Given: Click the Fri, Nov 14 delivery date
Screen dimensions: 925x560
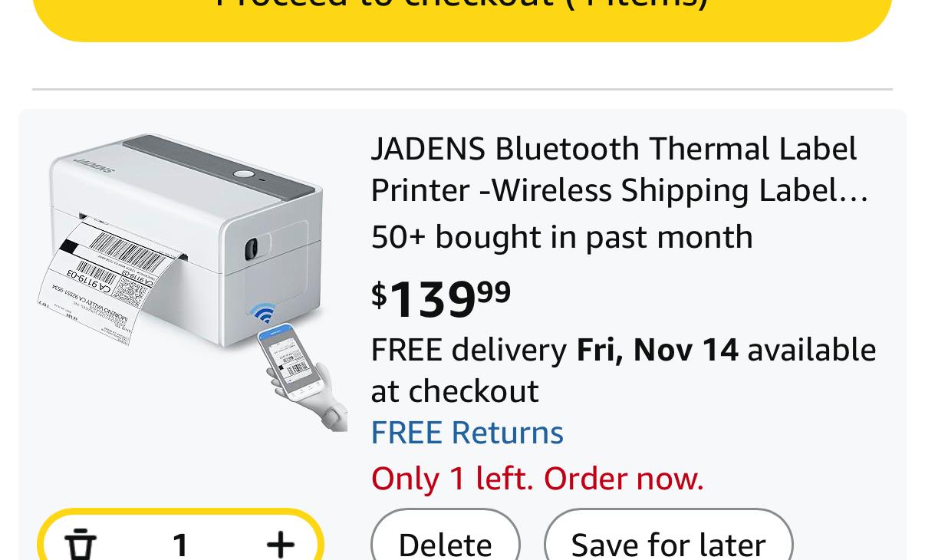Looking at the screenshot, I should point(657,350).
